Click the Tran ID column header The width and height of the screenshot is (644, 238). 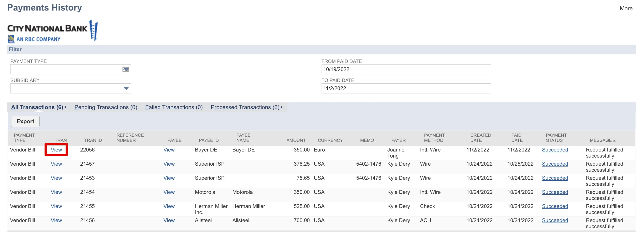click(93, 140)
